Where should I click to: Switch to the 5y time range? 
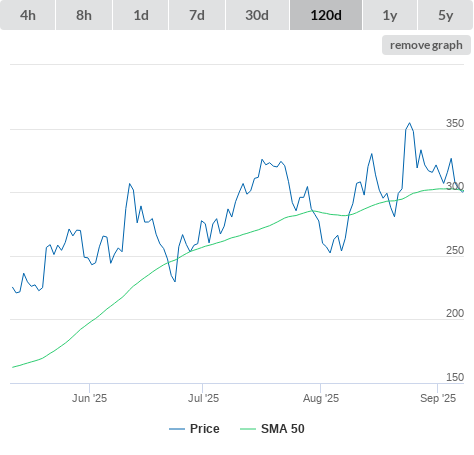445,15
